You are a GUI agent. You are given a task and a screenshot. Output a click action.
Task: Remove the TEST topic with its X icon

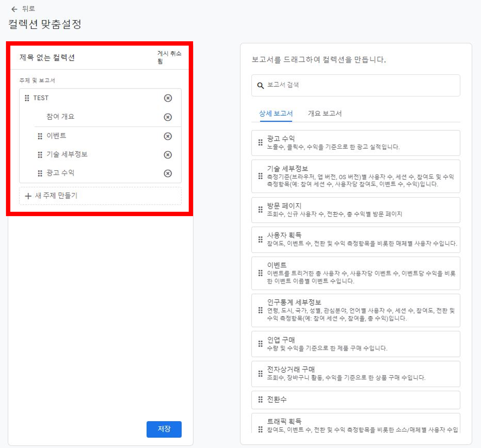point(168,98)
